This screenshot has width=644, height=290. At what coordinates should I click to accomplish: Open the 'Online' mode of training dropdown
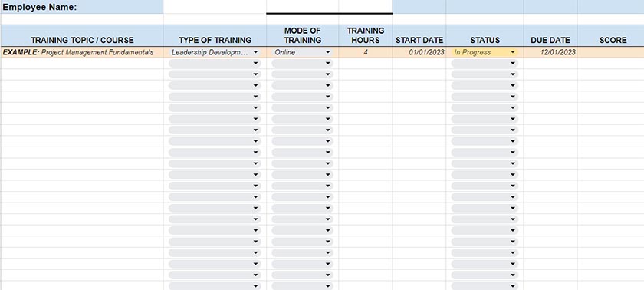coord(302,52)
